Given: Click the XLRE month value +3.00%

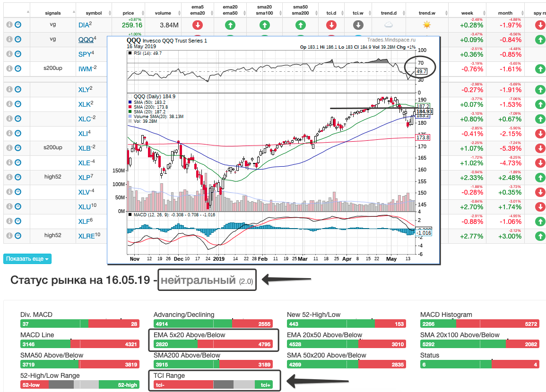Looking at the screenshot, I should 510,236.
